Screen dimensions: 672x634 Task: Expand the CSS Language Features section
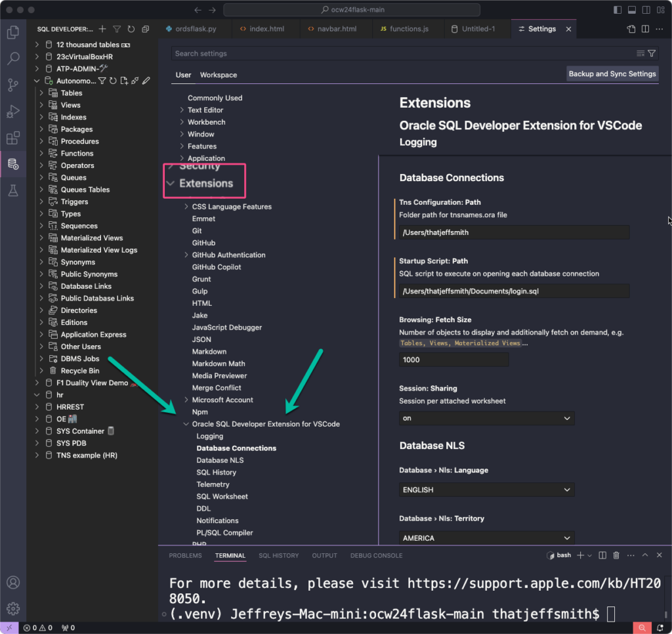(186, 206)
